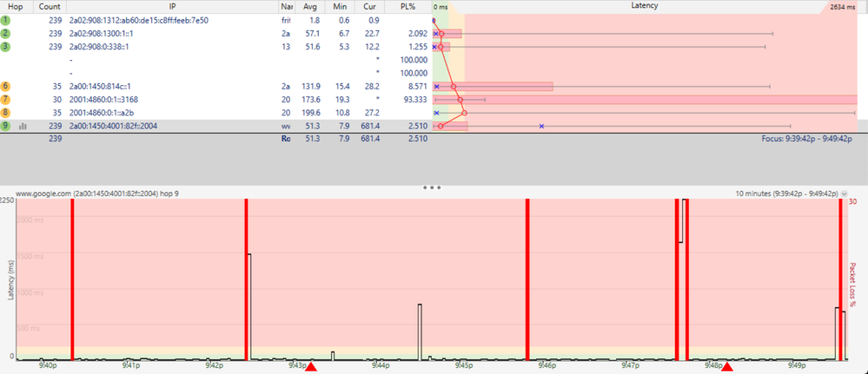Click the packet loss bar before 9:46p
The width and height of the screenshot is (868, 374).
coord(527,279)
